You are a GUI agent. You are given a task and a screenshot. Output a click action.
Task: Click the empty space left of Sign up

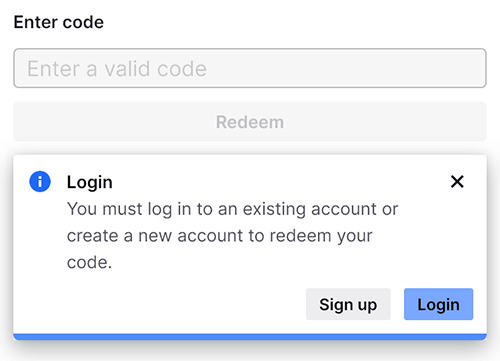(x=160, y=304)
